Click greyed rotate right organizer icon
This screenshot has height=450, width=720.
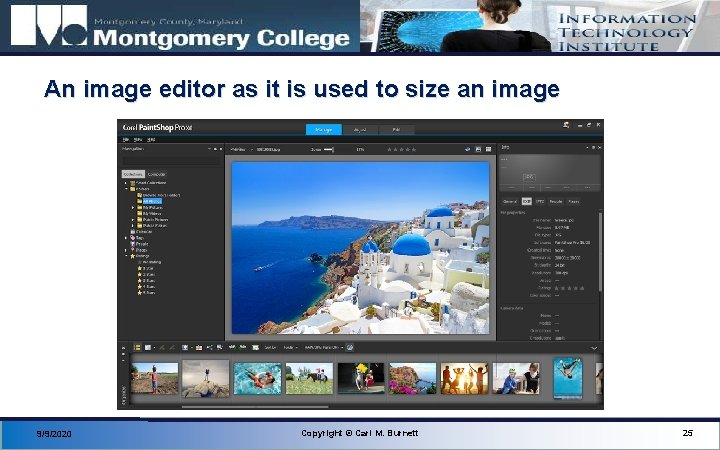coord(172,348)
